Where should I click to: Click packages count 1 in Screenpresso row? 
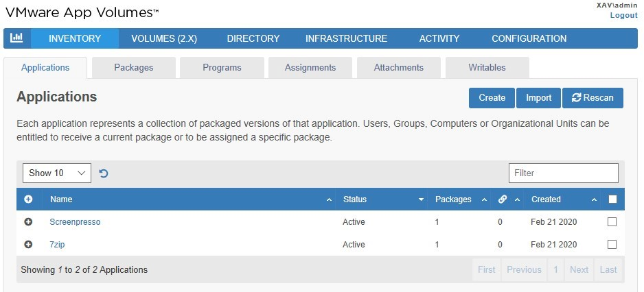(437, 222)
